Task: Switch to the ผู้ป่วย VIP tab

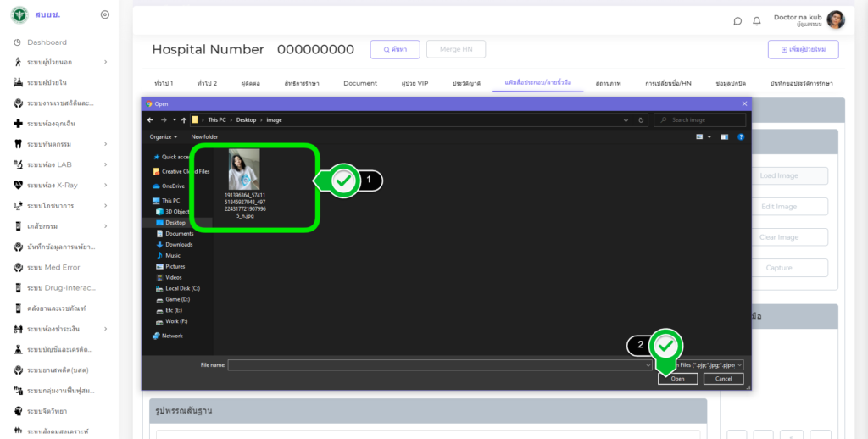Action: tap(415, 83)
